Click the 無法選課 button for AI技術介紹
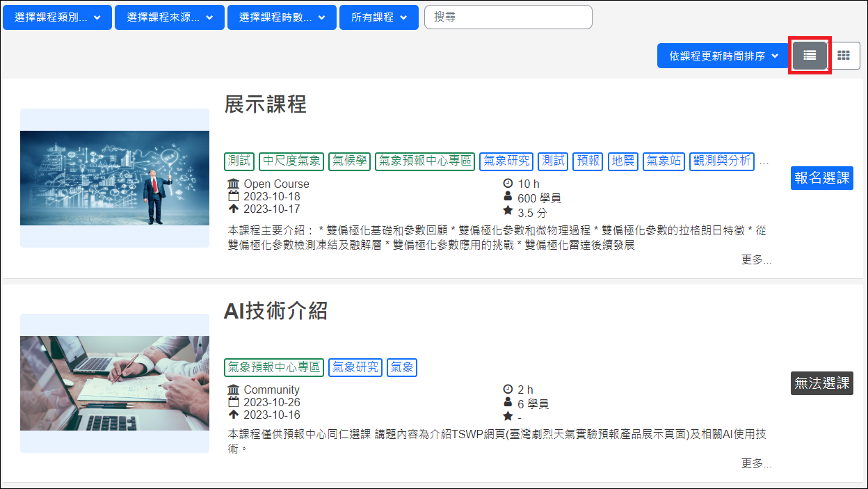 (x=822, y=383)
